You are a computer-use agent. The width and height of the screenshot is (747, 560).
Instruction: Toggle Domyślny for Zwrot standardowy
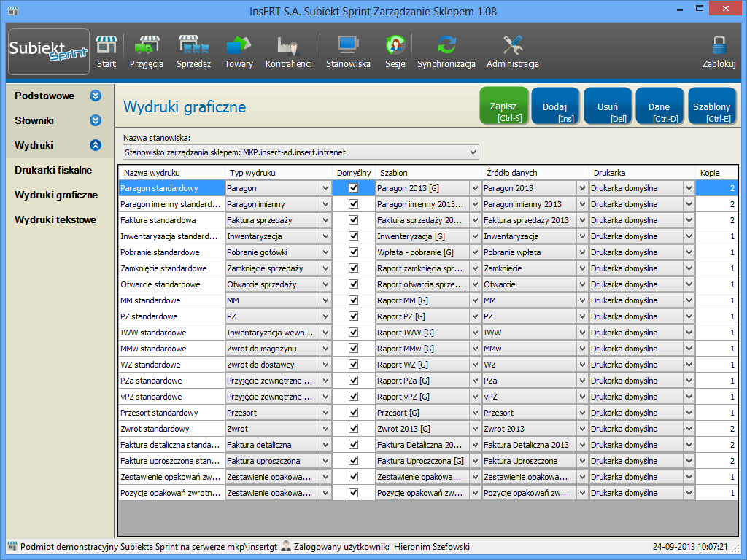click(x=354, y=429)
